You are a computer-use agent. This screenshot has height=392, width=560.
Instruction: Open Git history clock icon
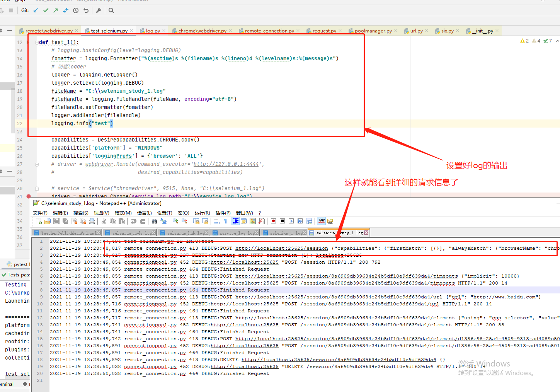coord(76,10)
